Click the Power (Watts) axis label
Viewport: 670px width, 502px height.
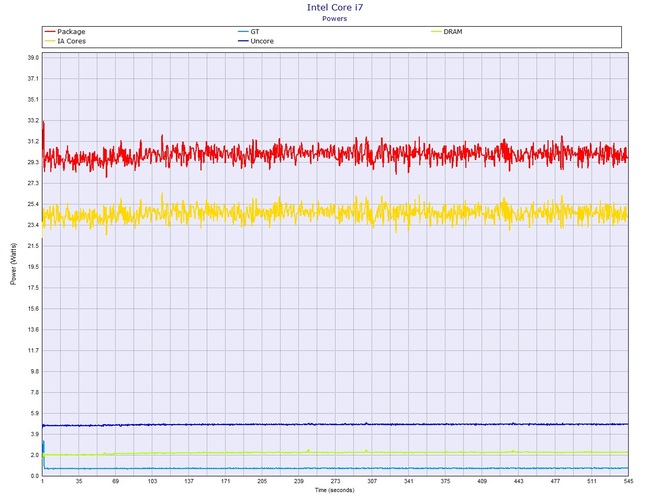[13, 264]
